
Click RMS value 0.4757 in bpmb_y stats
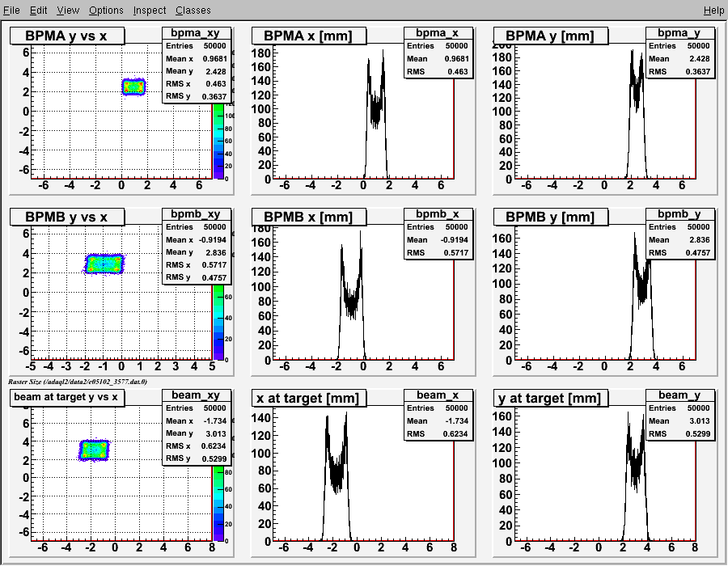click(x=697, y=252)
